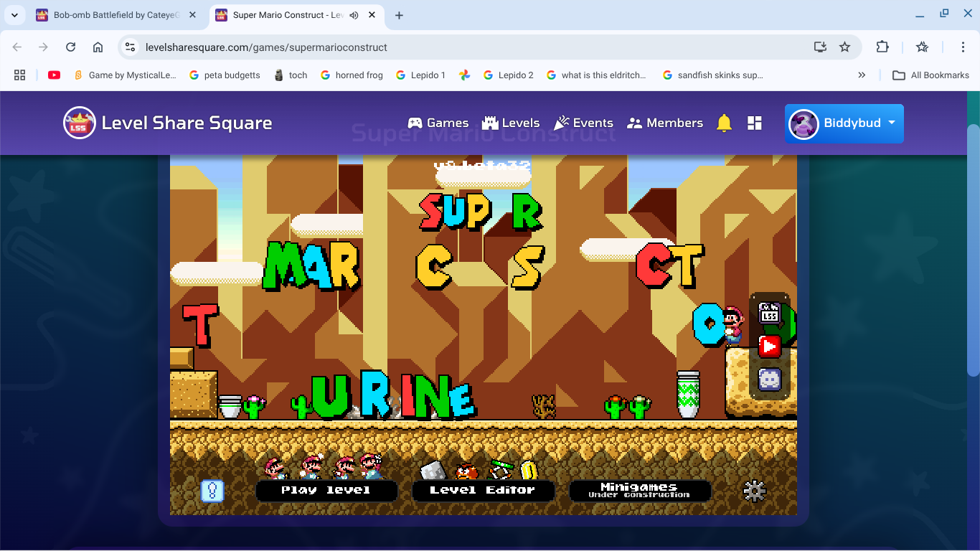The height and width of the screenshot is (551, 980).
Task: Click the page vertical scrollbar
Action: (x=973, y=251)
